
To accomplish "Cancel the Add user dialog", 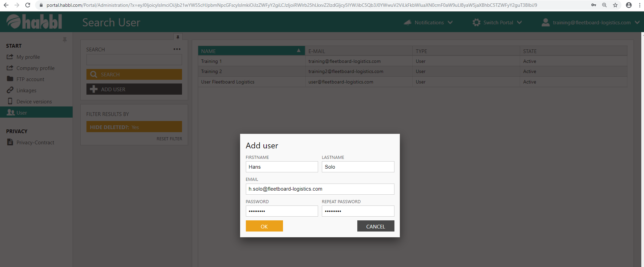I will [376, 226].
